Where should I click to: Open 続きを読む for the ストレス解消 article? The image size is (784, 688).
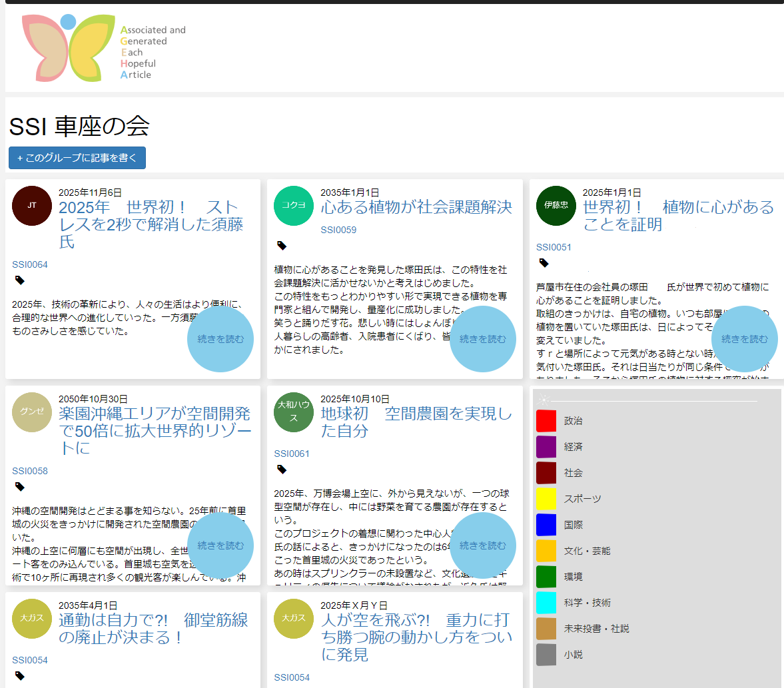click(220, 339)
